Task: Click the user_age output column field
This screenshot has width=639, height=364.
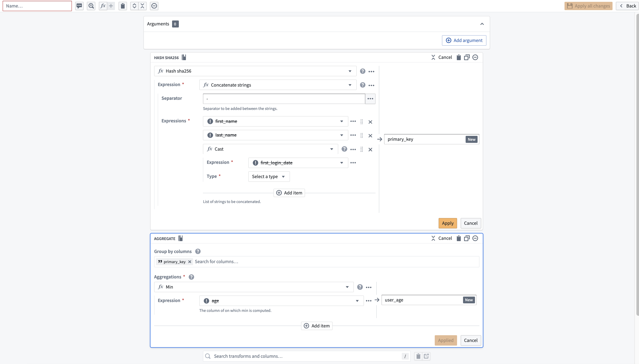Action: 429,300
